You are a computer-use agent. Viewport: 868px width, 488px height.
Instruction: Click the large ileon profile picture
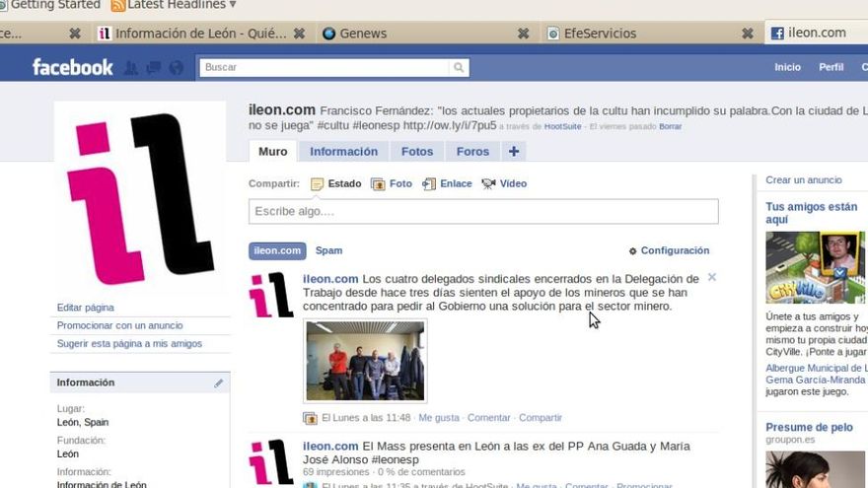tap(140, 196)
